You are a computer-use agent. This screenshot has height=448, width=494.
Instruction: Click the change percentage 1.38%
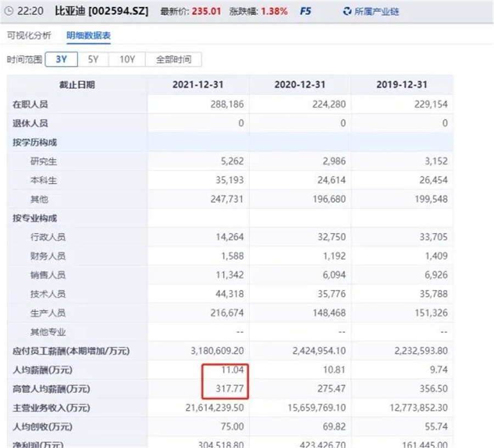click(274, 12)
